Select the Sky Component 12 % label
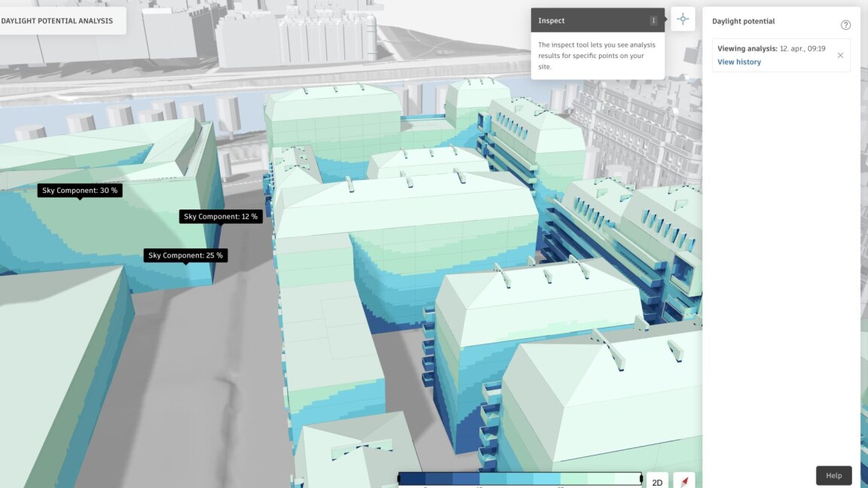The height and width of the screenshot is (488, 868). point(221,216)
